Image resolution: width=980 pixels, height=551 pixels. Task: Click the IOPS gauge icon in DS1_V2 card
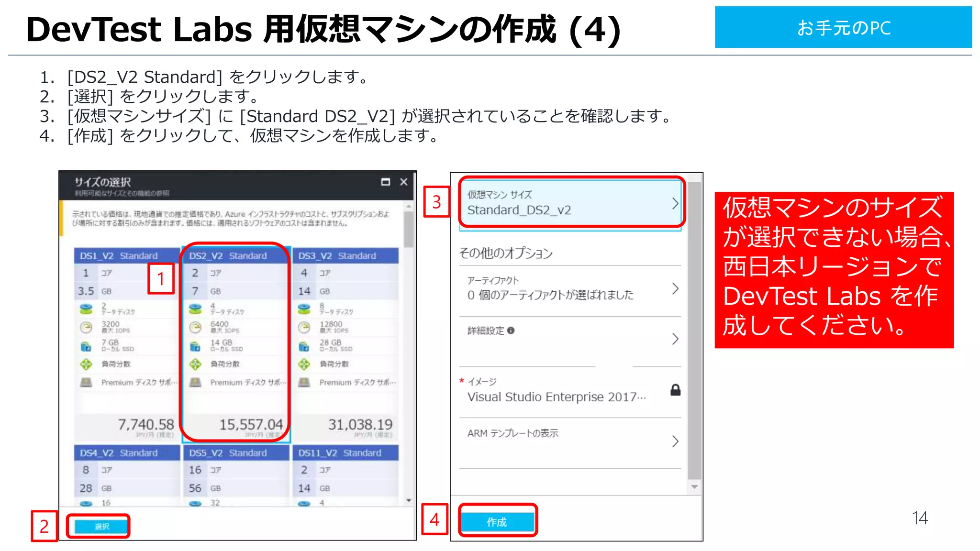tap(86, 328)
